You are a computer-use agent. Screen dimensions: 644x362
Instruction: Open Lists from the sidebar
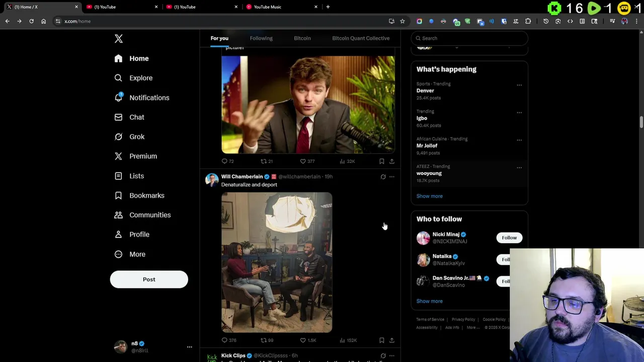click(129, 176)
